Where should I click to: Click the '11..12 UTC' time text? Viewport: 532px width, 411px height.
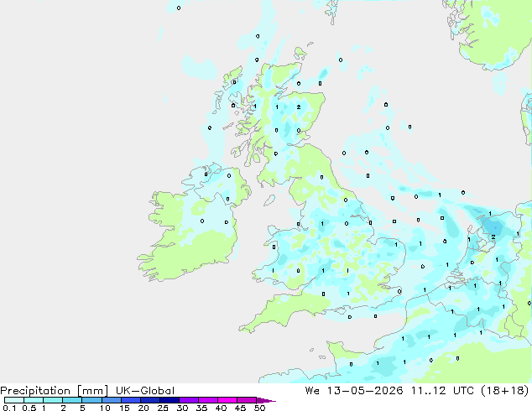pos(445,390)
